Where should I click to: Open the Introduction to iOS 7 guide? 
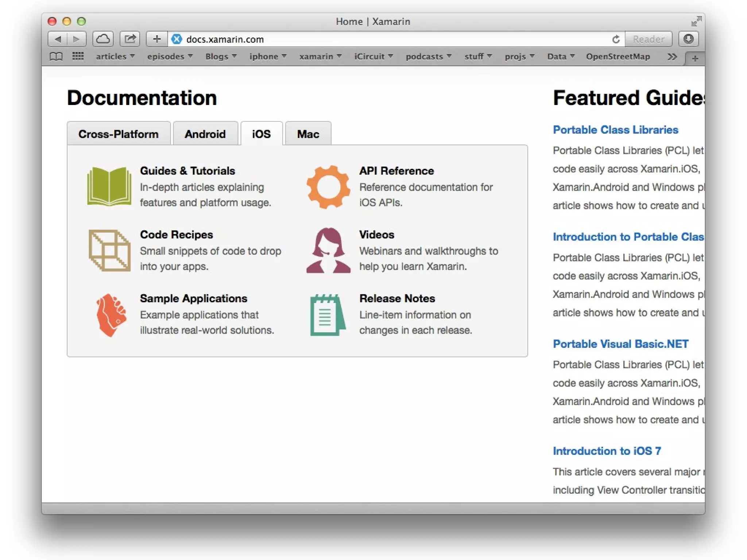pos(607,451)
